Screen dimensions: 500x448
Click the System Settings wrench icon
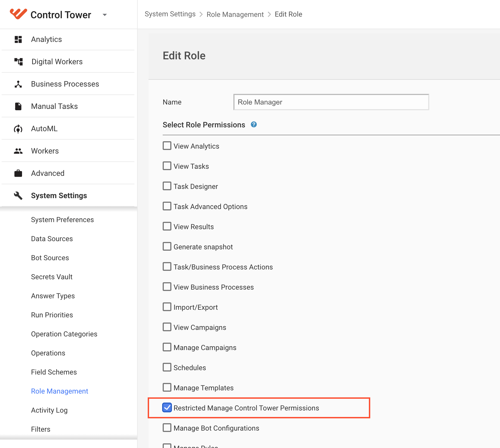pyautogui.click(x=18, y=196)
